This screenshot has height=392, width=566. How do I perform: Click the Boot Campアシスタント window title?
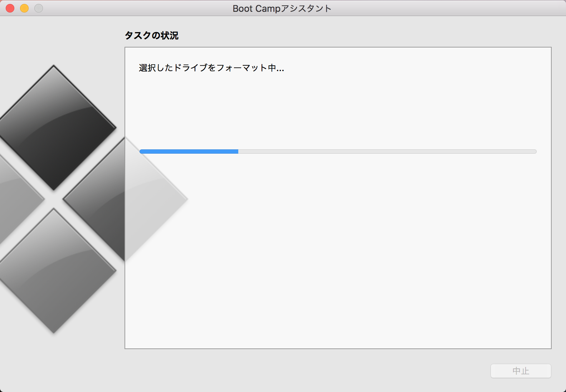(282, 8)
